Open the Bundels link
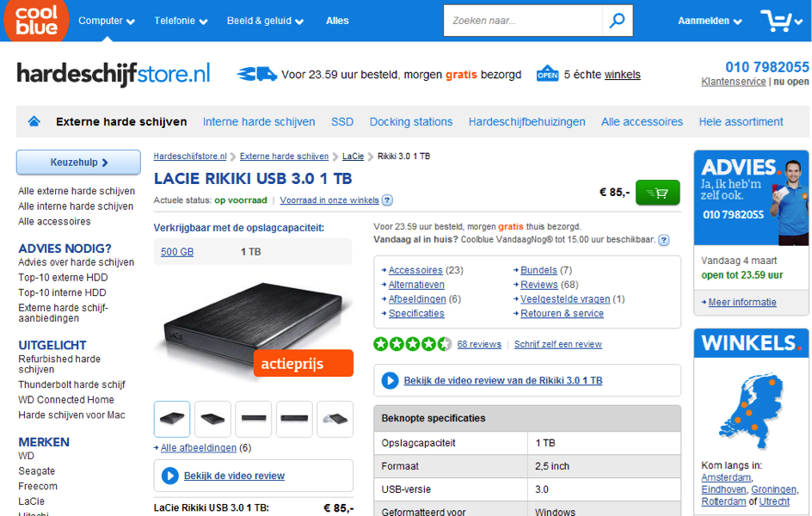 point(538,270)
